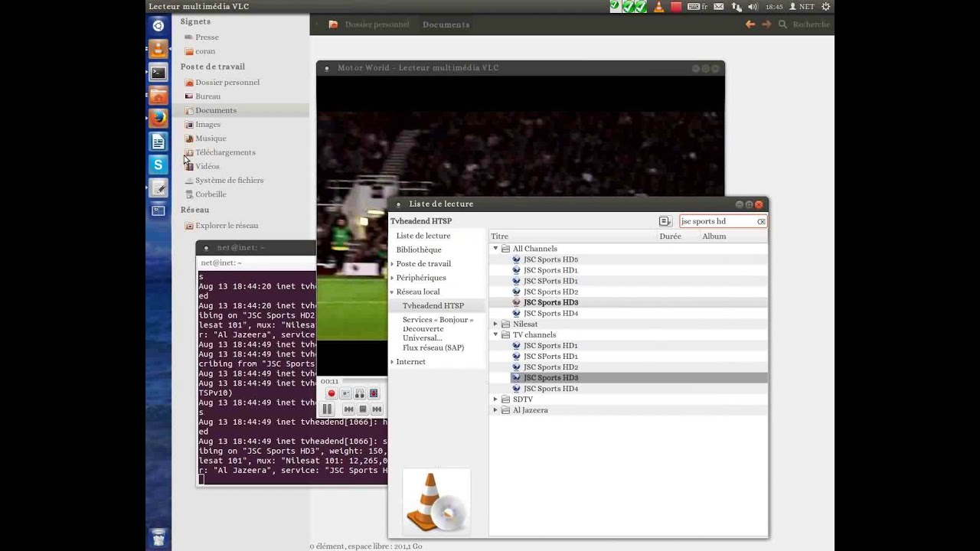Click the VLC seek bar next to 00:11
Viewport: 980px width, 551px height.
click(x=364, y=381)
